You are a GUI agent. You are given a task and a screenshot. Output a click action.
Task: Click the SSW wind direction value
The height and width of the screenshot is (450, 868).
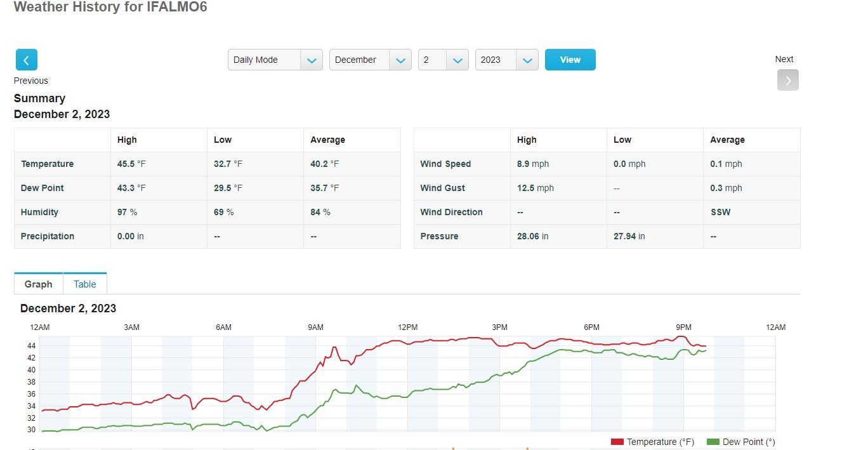720,212
